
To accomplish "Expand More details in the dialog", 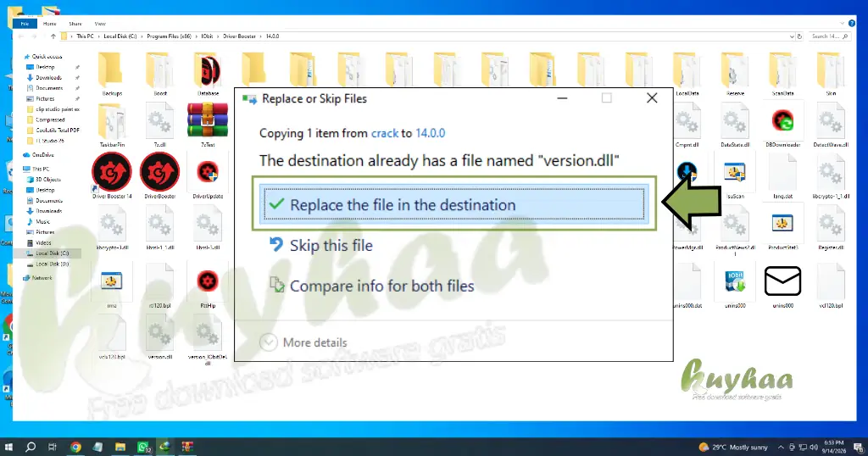I will click(303, 342).
